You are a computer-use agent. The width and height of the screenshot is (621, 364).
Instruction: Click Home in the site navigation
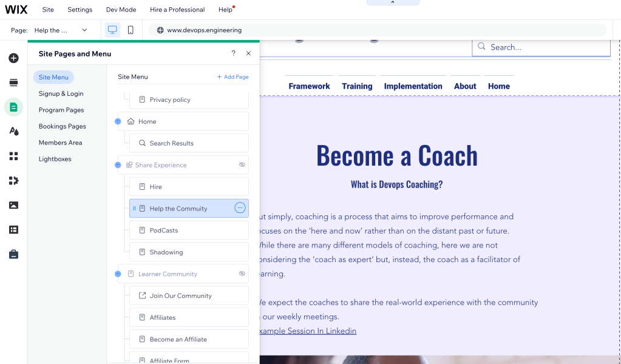point(498,86)
